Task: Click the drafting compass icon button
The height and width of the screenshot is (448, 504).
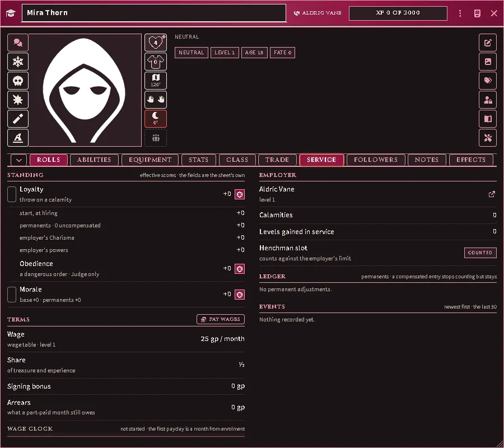Action: click(18, 138)
